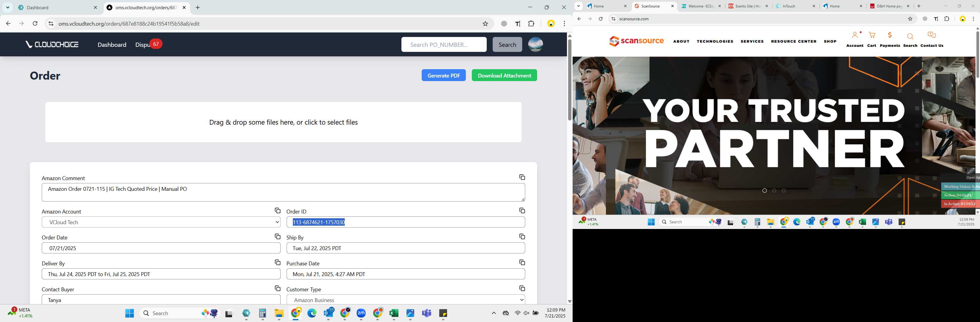Click the Generate PDF button
This screenshot has height=322, width=980.
(443, 75)
